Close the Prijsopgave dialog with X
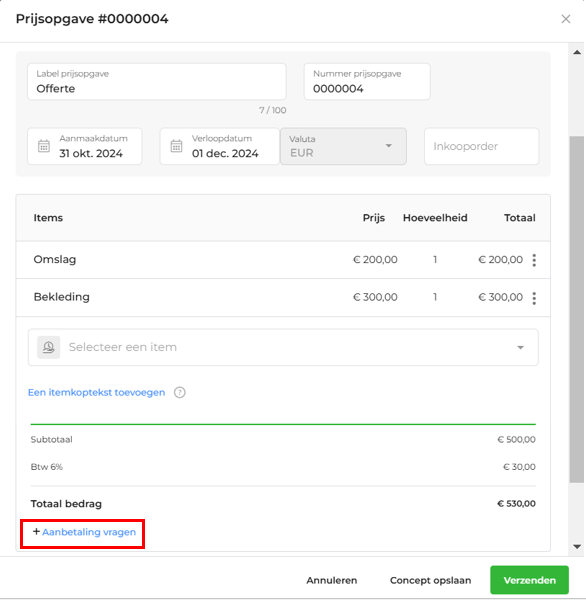Viewport: 586px width, 600px height. [x=566, y=19]
